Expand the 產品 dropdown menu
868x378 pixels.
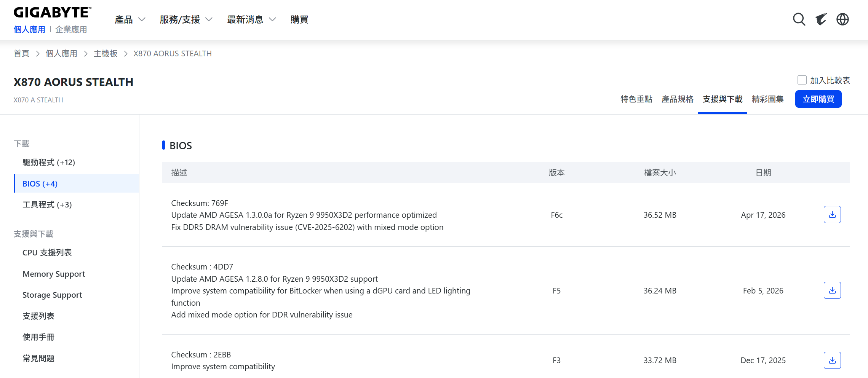(130, 19)
